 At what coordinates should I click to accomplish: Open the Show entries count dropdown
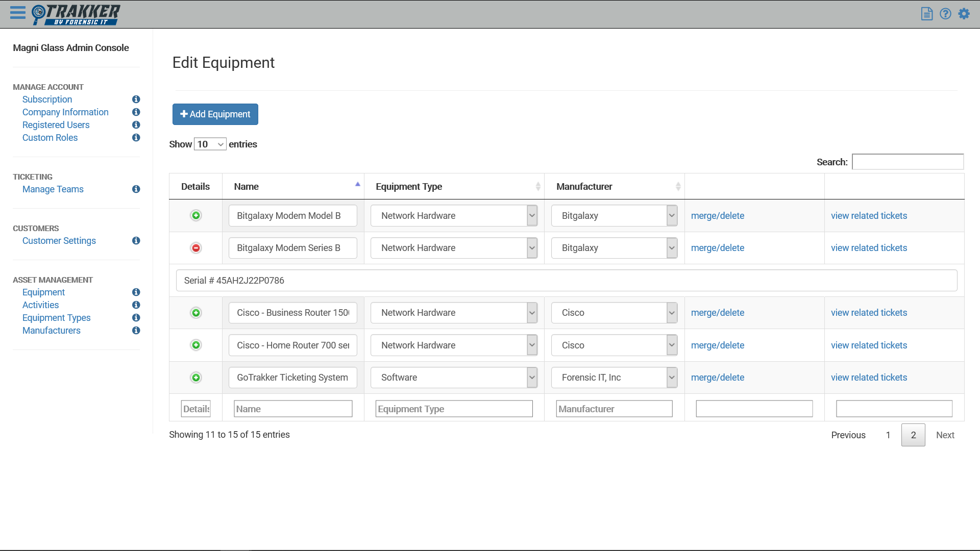pos(210,144)
